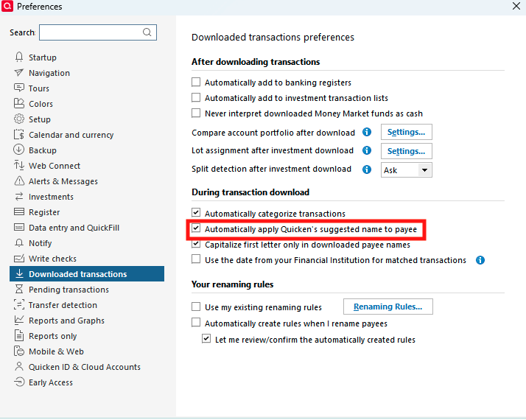Enable Automatically add to investment transaction lists
This screenshot has height=420, width=526.
(x=196, y=97)
